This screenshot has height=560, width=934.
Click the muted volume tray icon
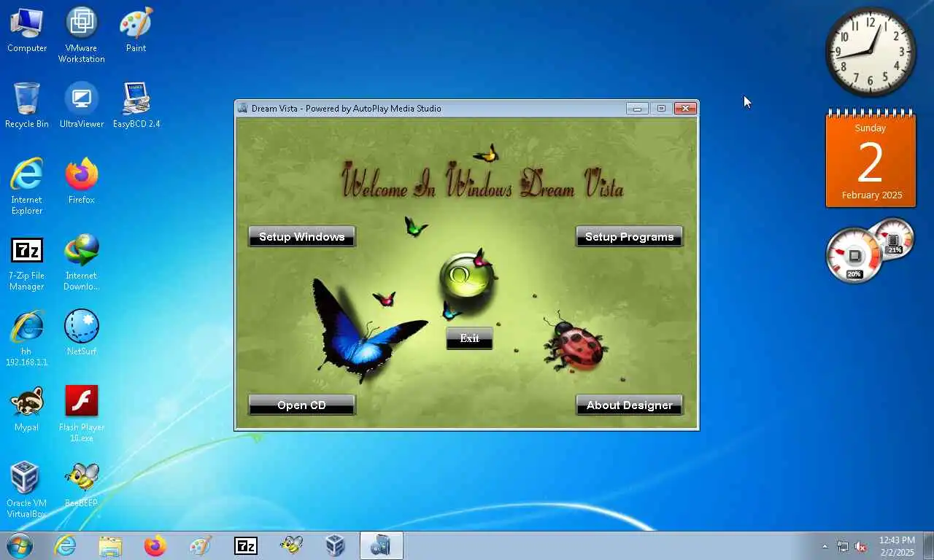(x=861, y=546)
